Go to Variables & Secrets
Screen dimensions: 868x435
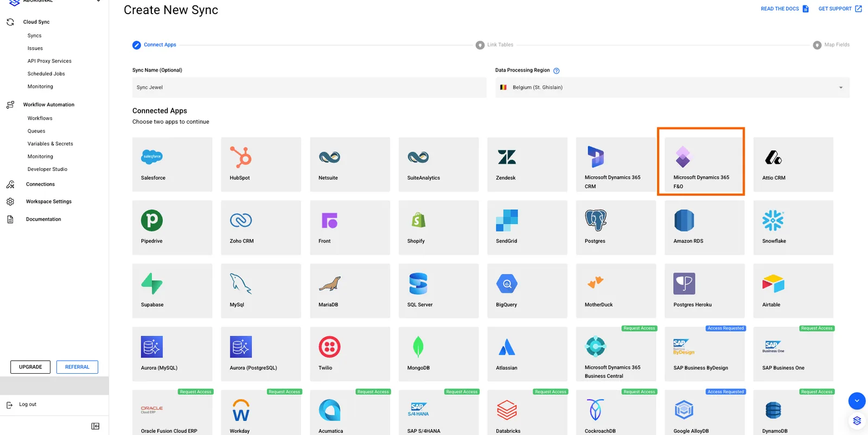50,144
